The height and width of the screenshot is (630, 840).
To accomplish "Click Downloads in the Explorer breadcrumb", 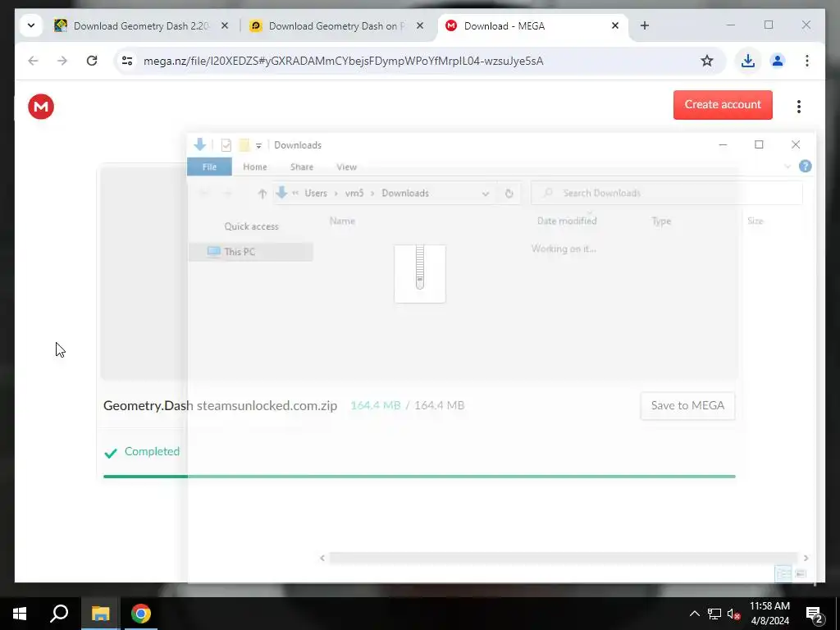I will pyautogui.click(x=405, y=193).
